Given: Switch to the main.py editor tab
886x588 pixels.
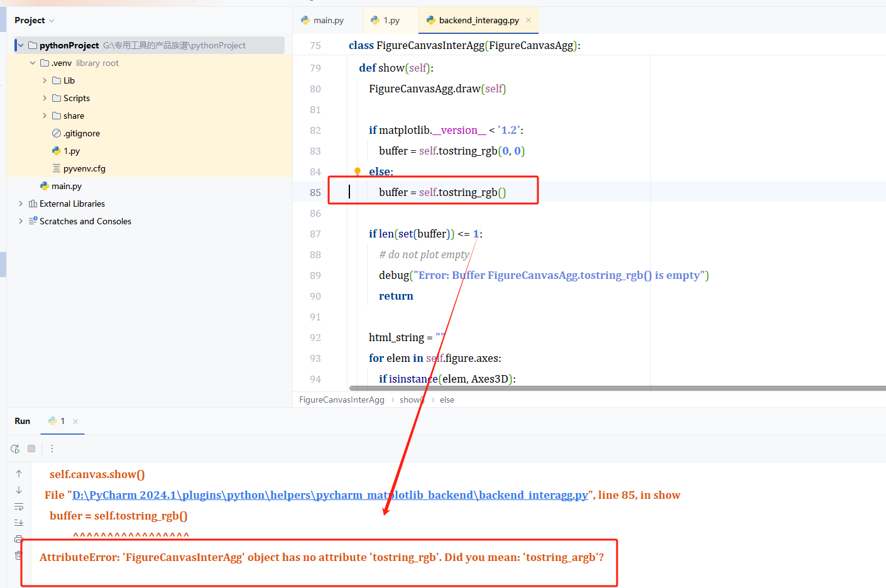Looking at the screenshot, I should pos(327,20).
